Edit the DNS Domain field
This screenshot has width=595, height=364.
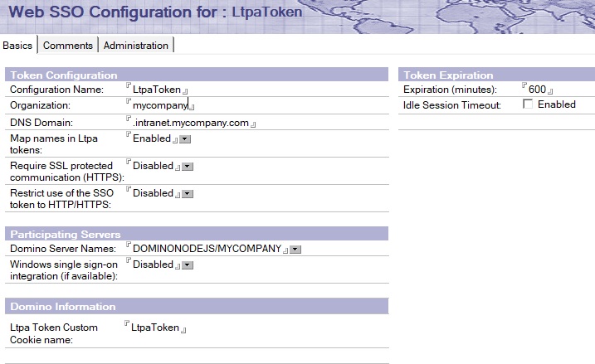point(191,123)
